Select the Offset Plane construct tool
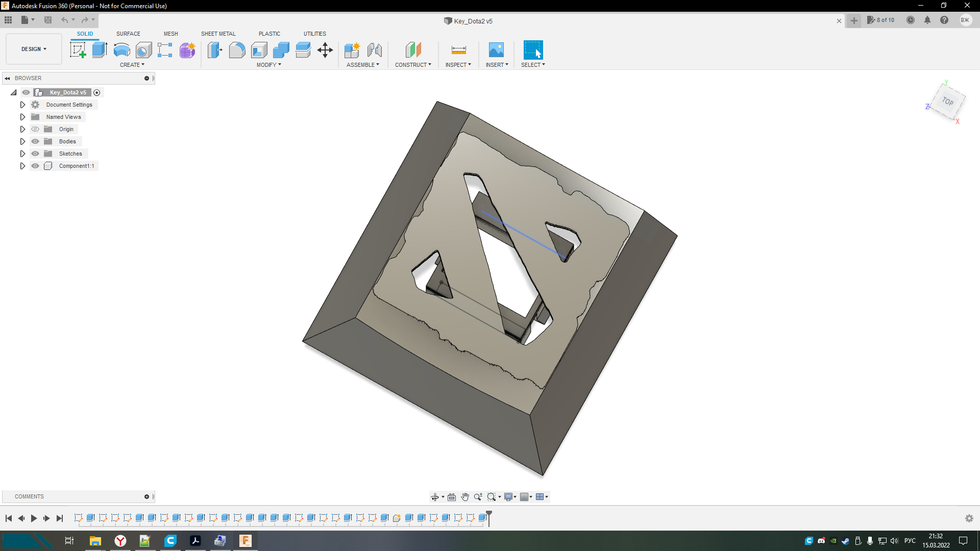This screenshot has width=980, height=551. point(413,50)
